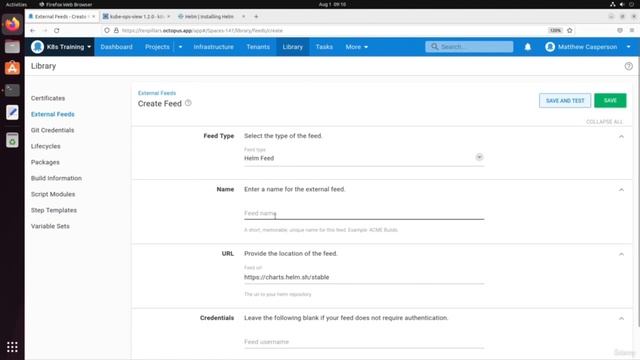This screenshot has height=360, width=640.
Task: Open External Feeds in the sidebar
Action: click(53, 114)
